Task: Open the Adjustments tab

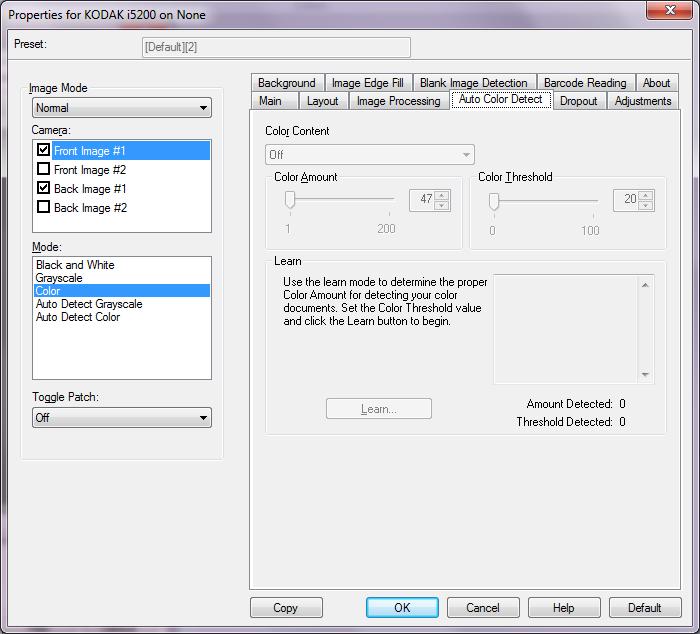Action: point(643,101)
